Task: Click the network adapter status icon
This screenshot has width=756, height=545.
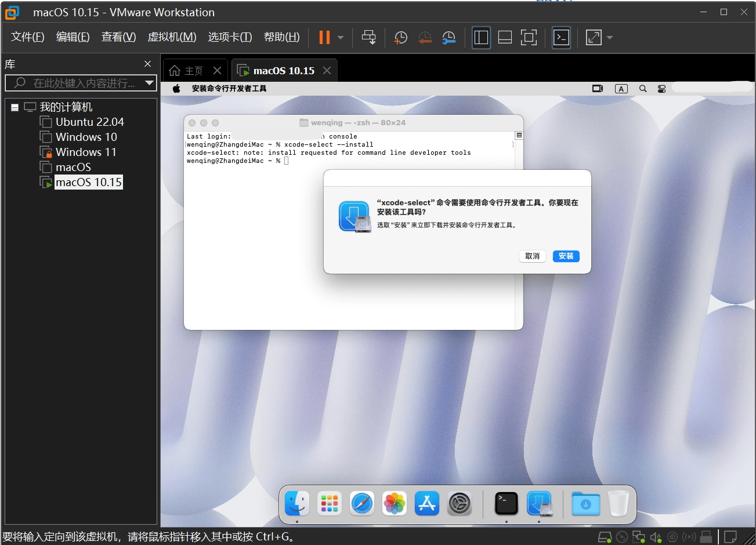Action: (x=638, y=537)
